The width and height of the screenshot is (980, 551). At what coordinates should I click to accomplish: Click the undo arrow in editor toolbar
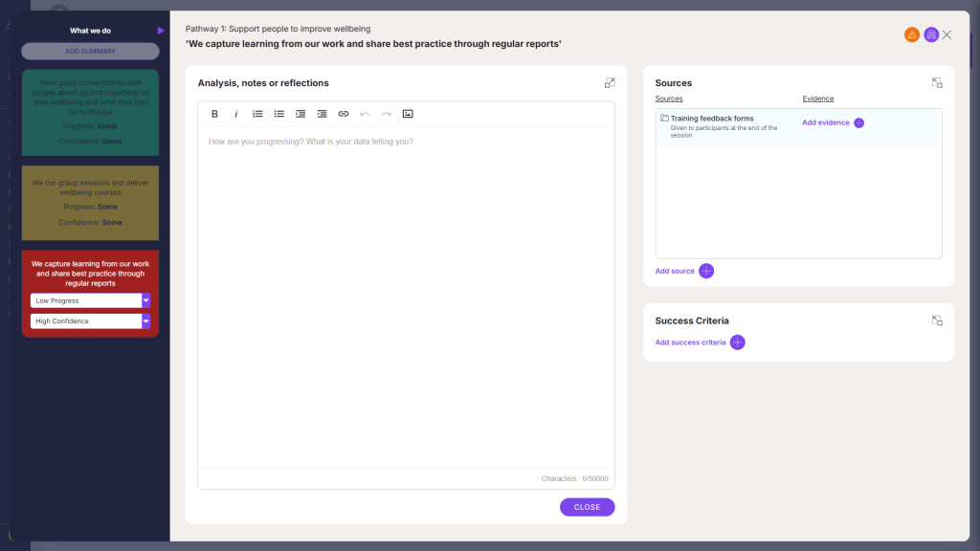(365, 114)
